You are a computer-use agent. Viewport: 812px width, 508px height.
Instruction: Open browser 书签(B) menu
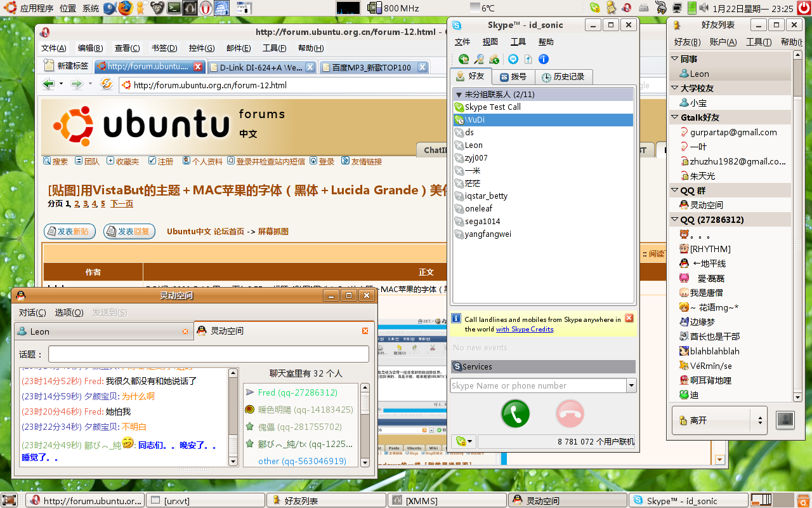pos(164,48)
